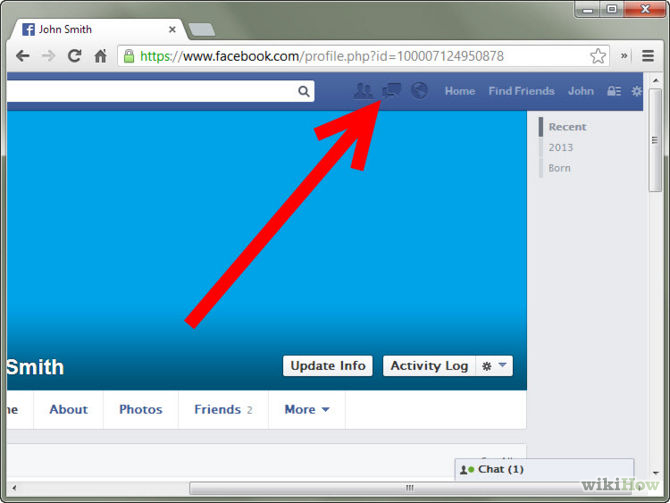Go to browser home page icon
Image resolution: width=670 pixels, height=503 pixels.
(x=100, y=56)
